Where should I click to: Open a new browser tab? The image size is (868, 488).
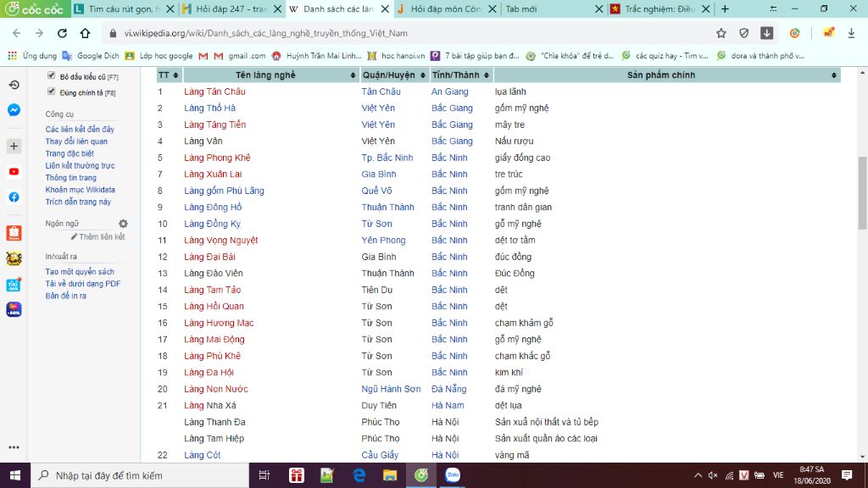pos(725,8)
